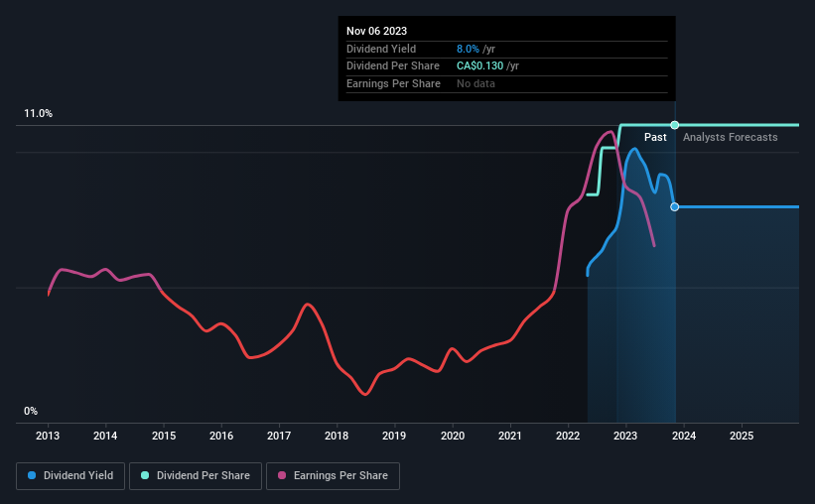
Task: Select the 2018 label on the x-axis
Action: pos(337,436)
